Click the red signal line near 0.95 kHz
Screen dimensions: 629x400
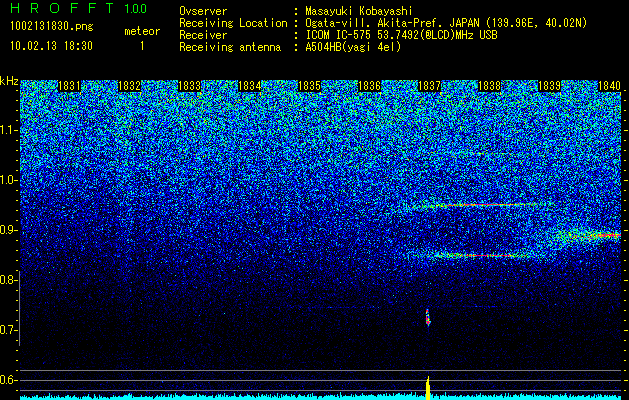pos(481,205)
